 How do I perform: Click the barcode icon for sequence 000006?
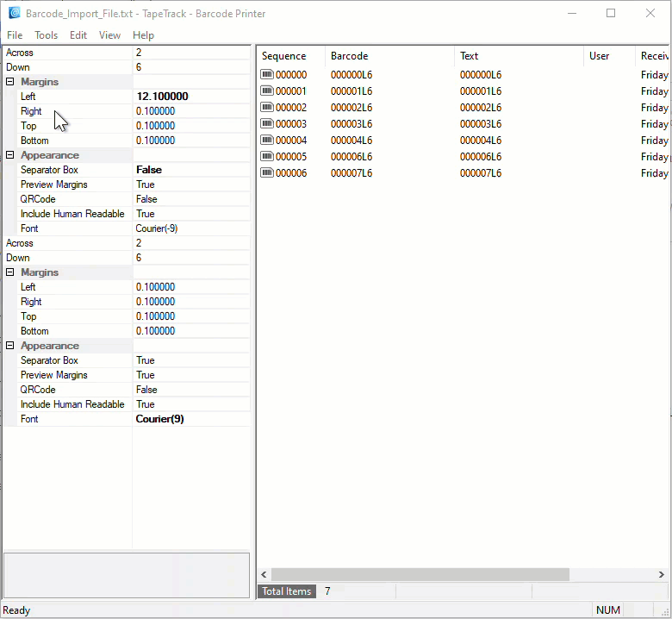tap(266, 173)
